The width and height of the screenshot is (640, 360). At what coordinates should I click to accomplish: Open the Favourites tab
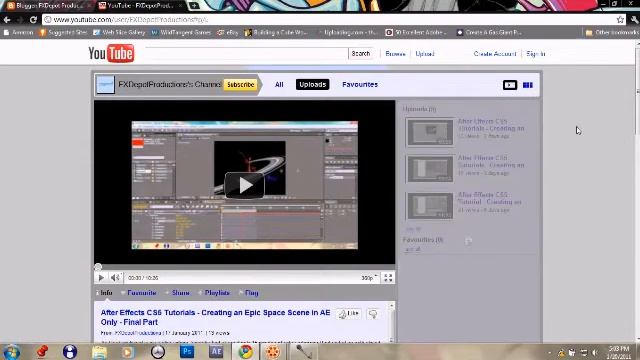pos(360,84)
